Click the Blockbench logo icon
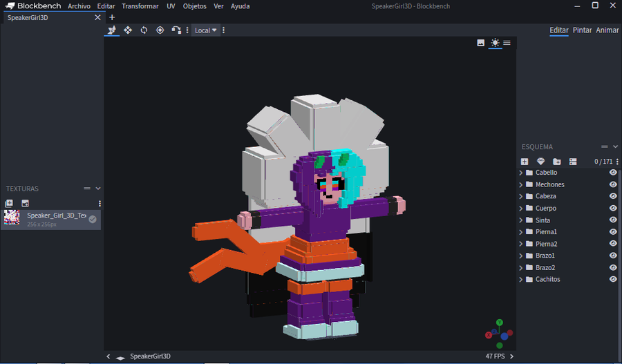This screenshot has width=622, height=364. point(10,6)
